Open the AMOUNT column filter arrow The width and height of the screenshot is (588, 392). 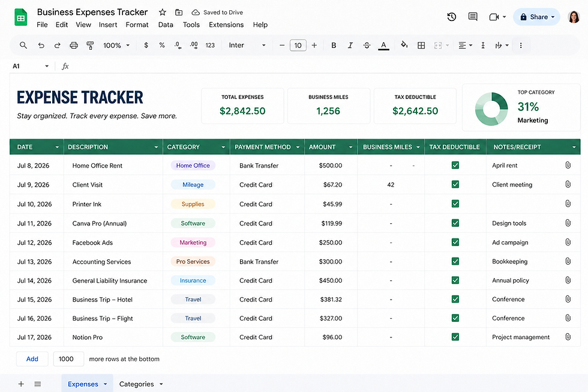pos(350,147)
